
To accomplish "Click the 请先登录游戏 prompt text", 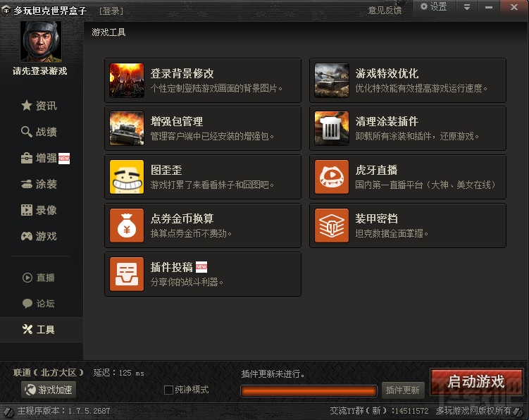I will (40, 71).
